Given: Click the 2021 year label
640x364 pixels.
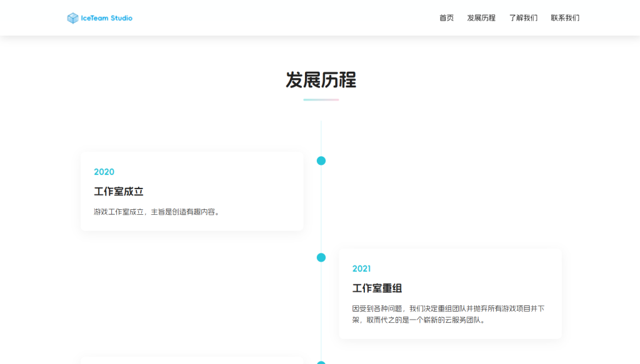Looking at the screenshot, I should click(361, 268).
